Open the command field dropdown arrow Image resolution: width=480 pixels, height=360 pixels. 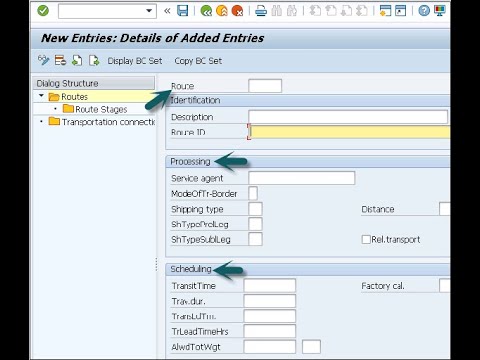pyautogui.click(x=149, y=11)
